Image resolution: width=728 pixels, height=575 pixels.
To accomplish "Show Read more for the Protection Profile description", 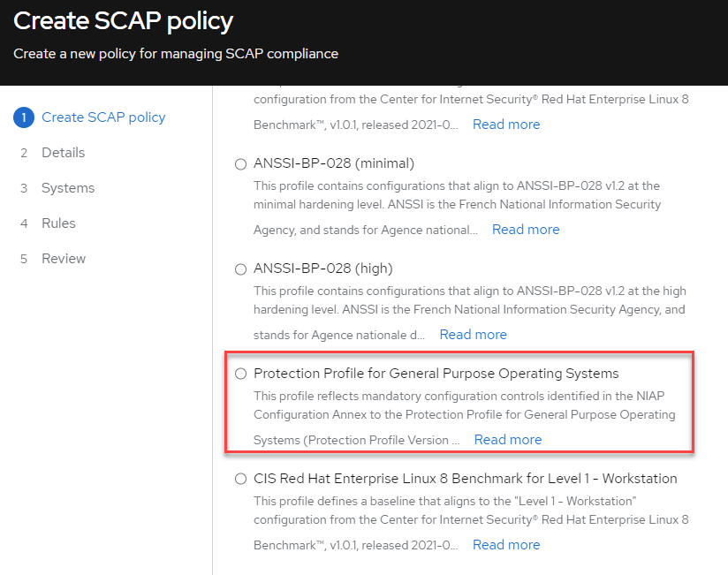I will coord(508,440).
